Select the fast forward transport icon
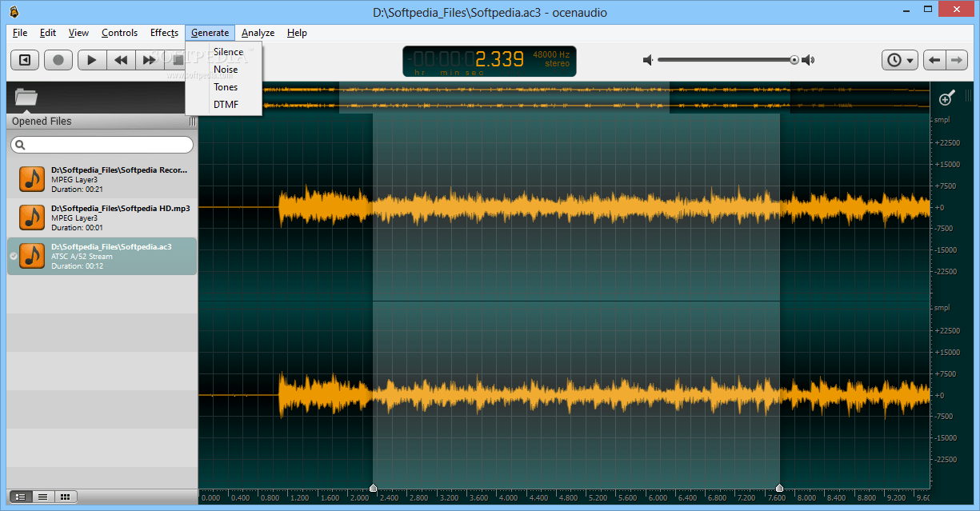This screenshot has height=511, width=980. 150,59
